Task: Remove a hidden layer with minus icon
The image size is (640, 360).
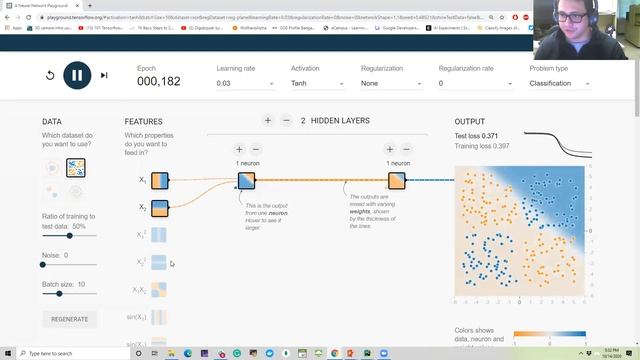Action: [x=286, y=120]
